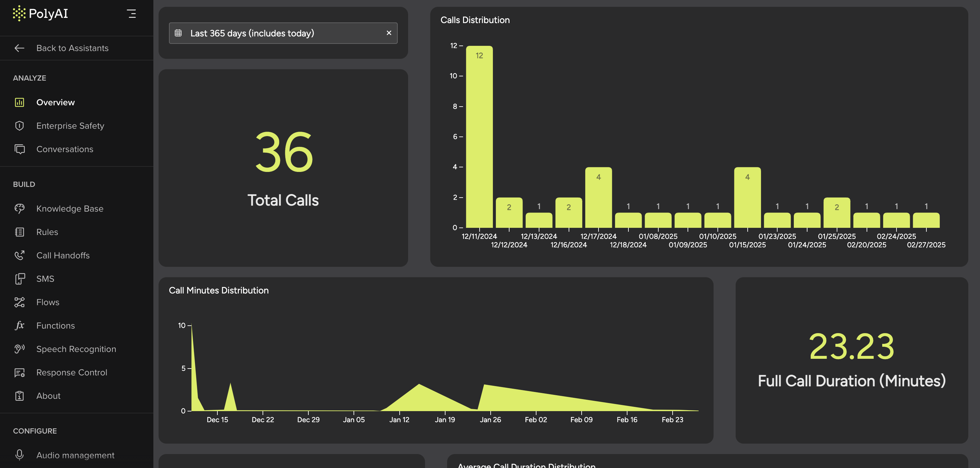Click the Speech Recognition microphone icon
Image resolution: width=980 pixels, height=468 pixels.
point(19,349)
